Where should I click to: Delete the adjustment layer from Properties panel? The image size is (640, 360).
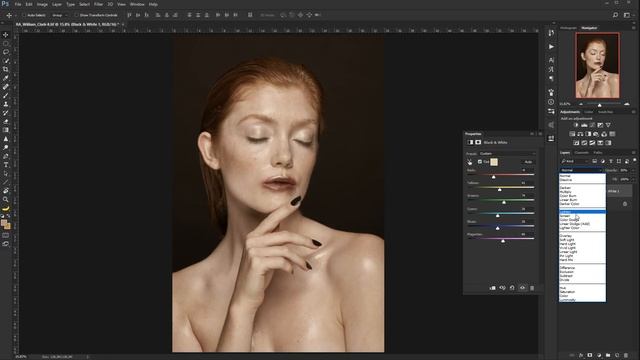[x=532, y=288]
